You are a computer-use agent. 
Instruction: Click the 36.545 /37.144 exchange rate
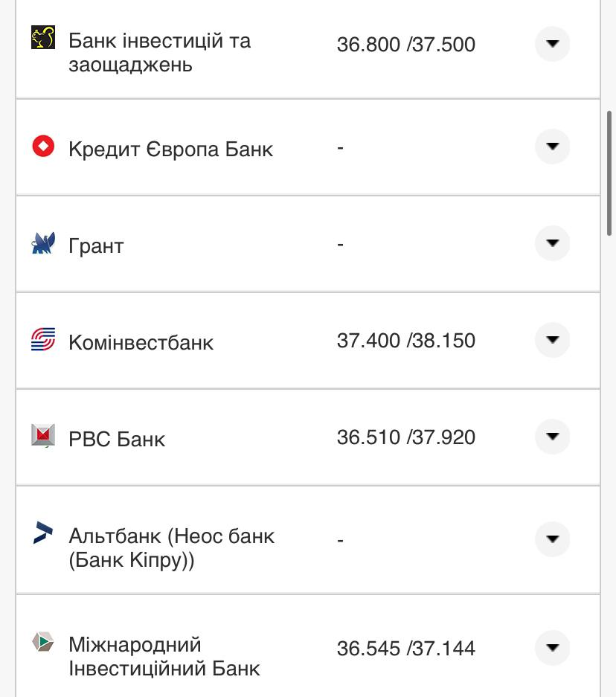click(405, 649)
